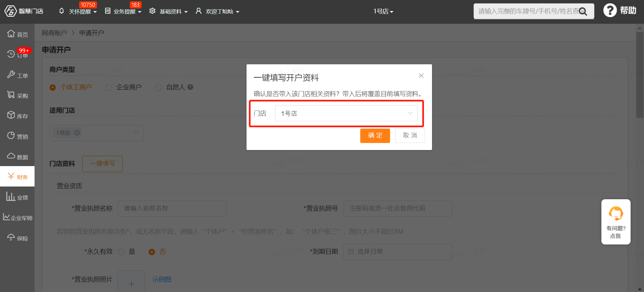Select 否 for 永久有效
Screen dimensions: 644x292
click(152, 252)
